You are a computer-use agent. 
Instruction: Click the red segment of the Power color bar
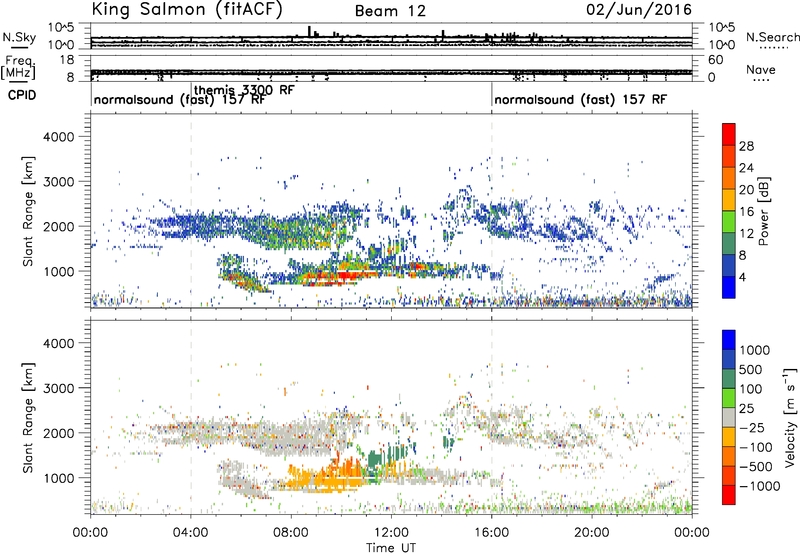729,134
